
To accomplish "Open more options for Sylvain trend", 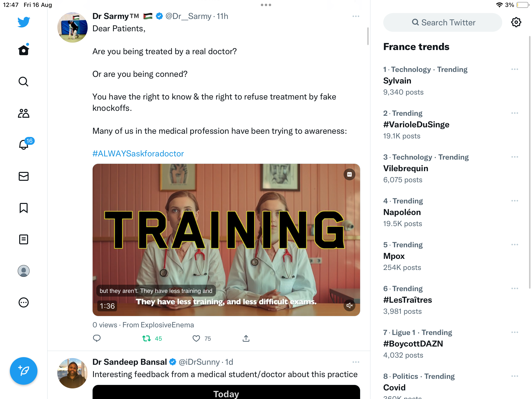I will [515, 69].
